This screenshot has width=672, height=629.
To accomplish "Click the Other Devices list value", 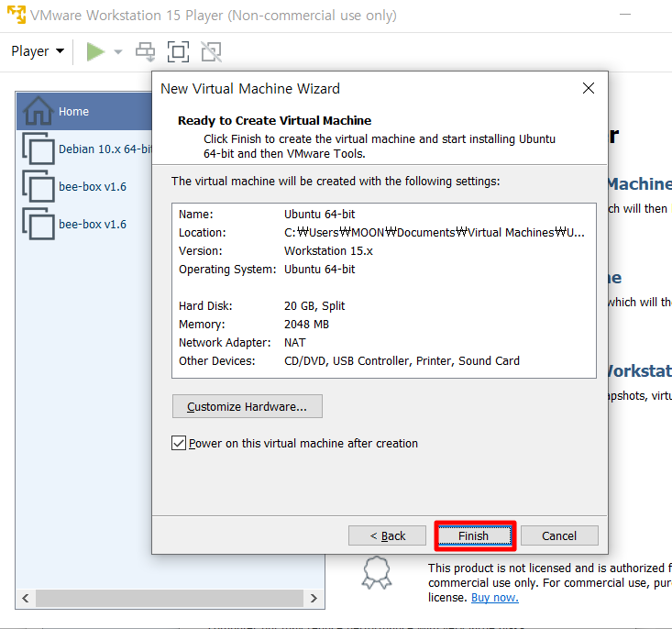I will [402, 361].
